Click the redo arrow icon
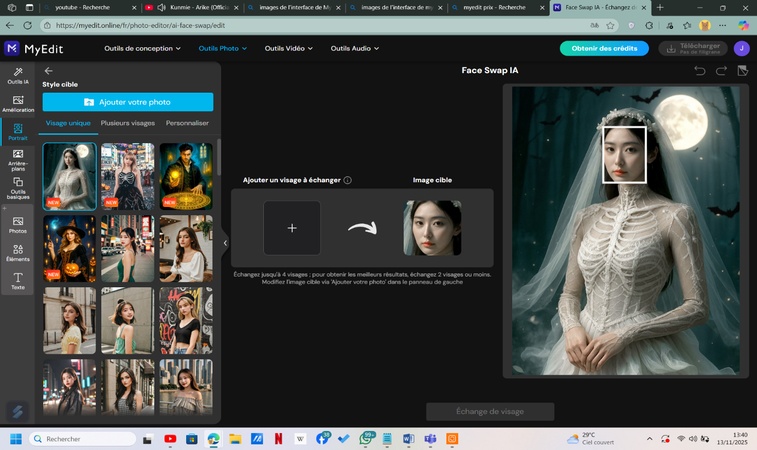The width and height of the screenshot is (757, 450). point(721,71)
